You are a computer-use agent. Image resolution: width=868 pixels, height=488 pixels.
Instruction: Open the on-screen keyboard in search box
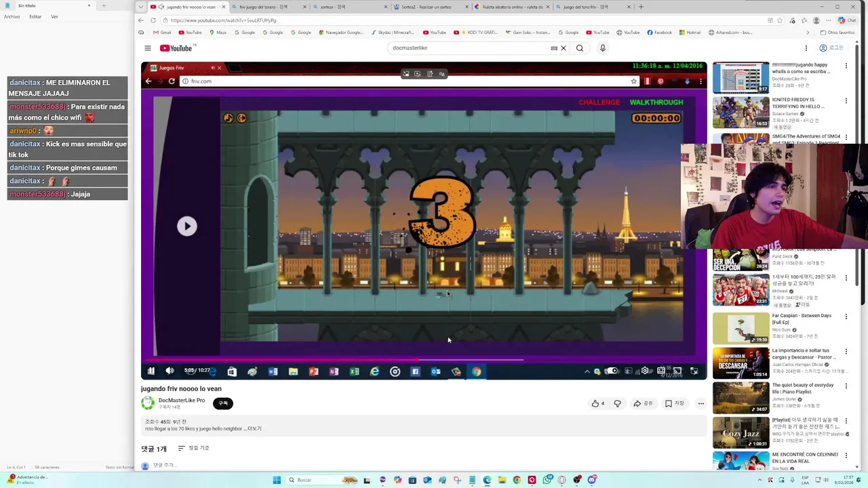[554, 48]
